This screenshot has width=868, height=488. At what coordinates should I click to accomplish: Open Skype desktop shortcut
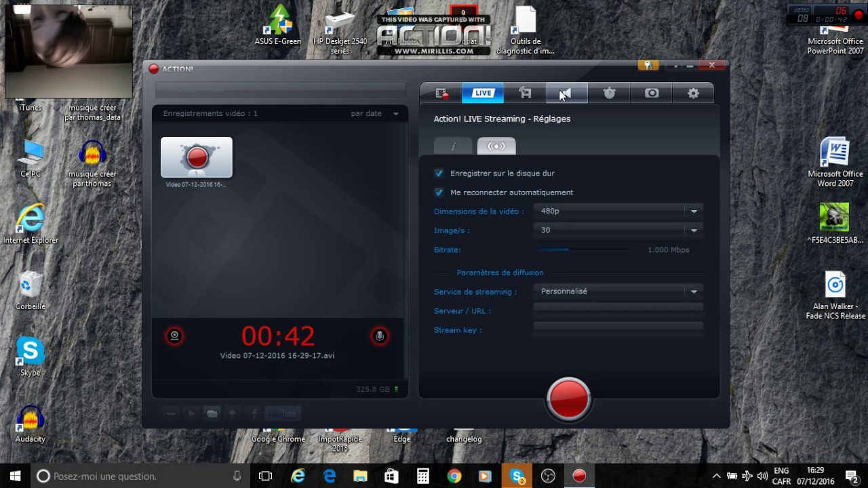point(31,357)
